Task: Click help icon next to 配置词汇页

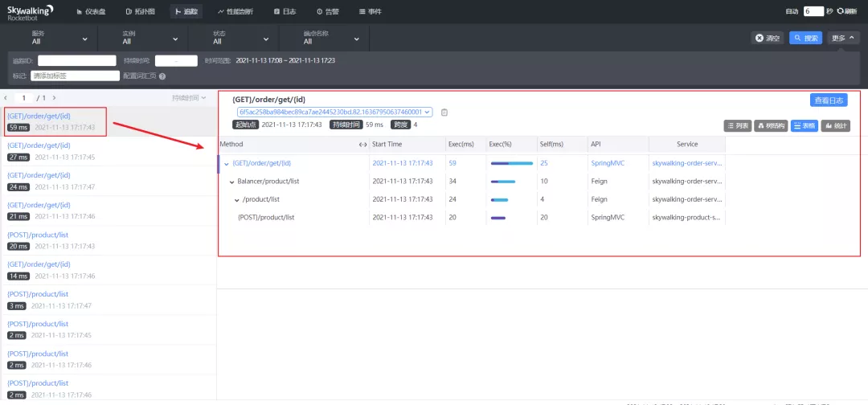Action: (x=162, y=76)
